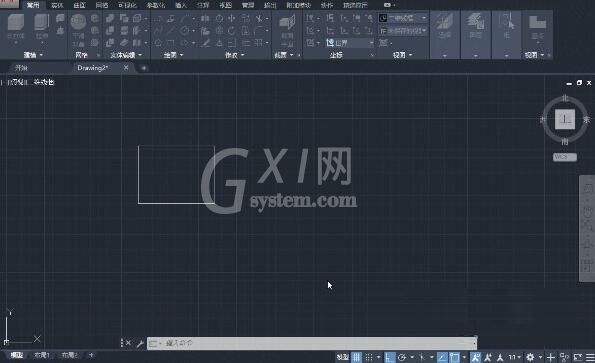Switch to the Mesh ribbon tab

(101, 5)
